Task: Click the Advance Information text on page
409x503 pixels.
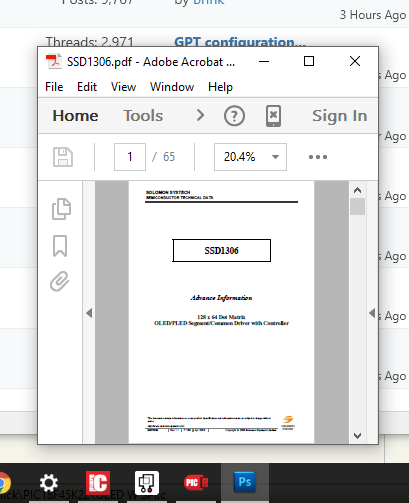Action: (221, 298)
